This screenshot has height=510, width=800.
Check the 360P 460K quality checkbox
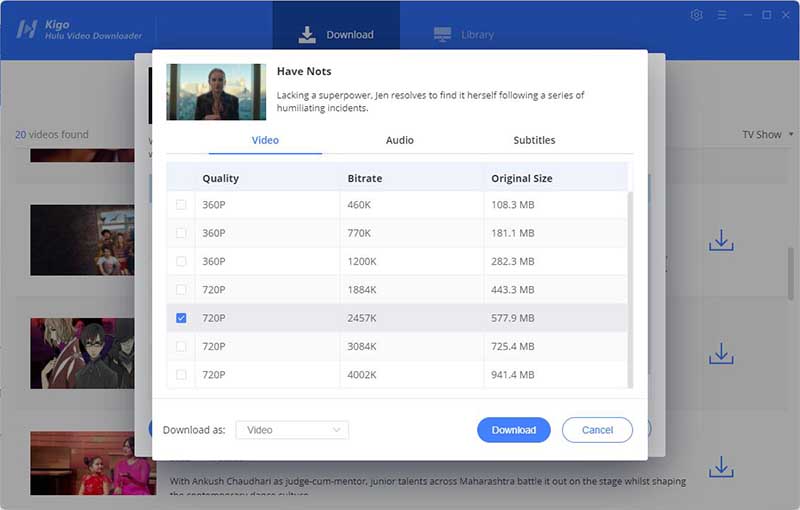181,205
